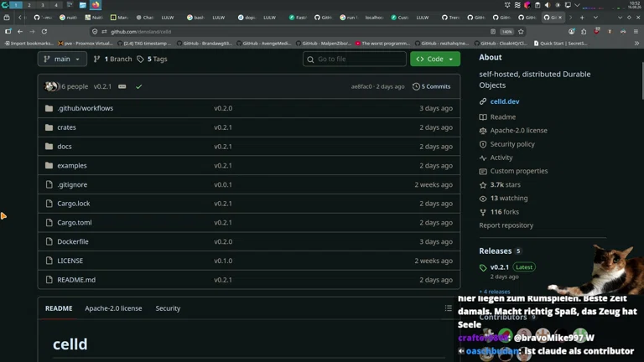Open the Security policy link

pos(512,144)
